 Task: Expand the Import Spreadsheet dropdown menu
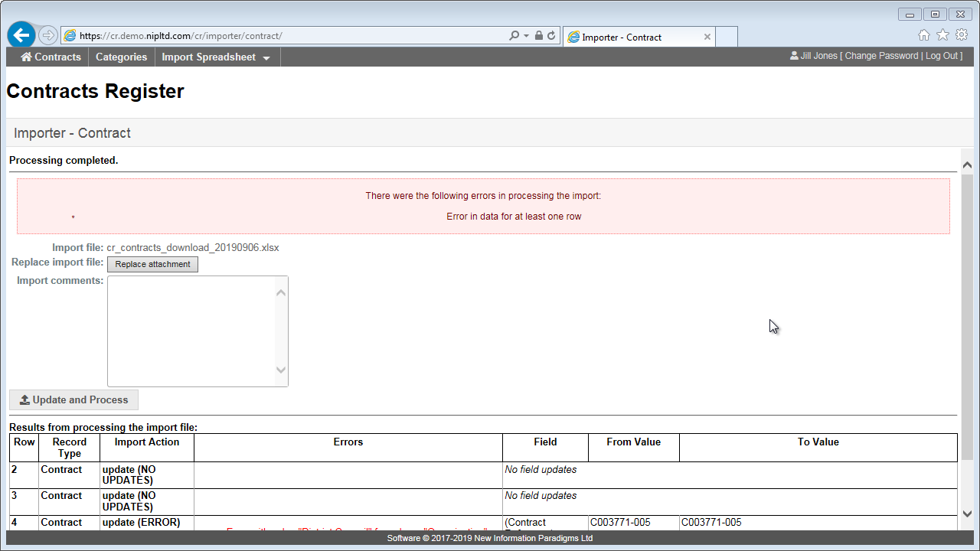(x=216, y=57)
